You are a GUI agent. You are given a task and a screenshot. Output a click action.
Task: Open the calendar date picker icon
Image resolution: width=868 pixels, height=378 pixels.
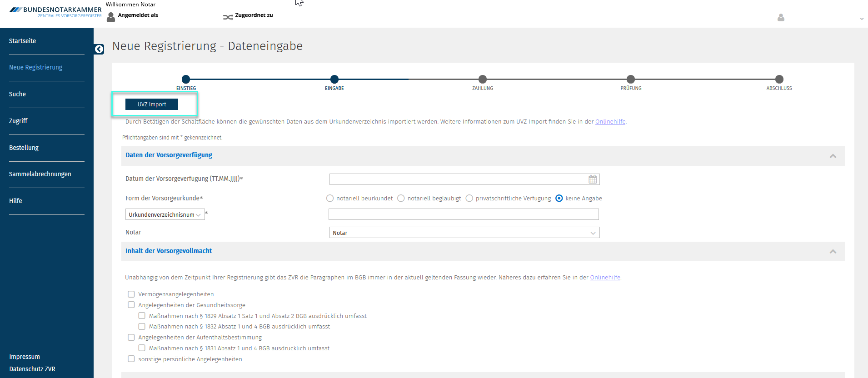(593, 179)
